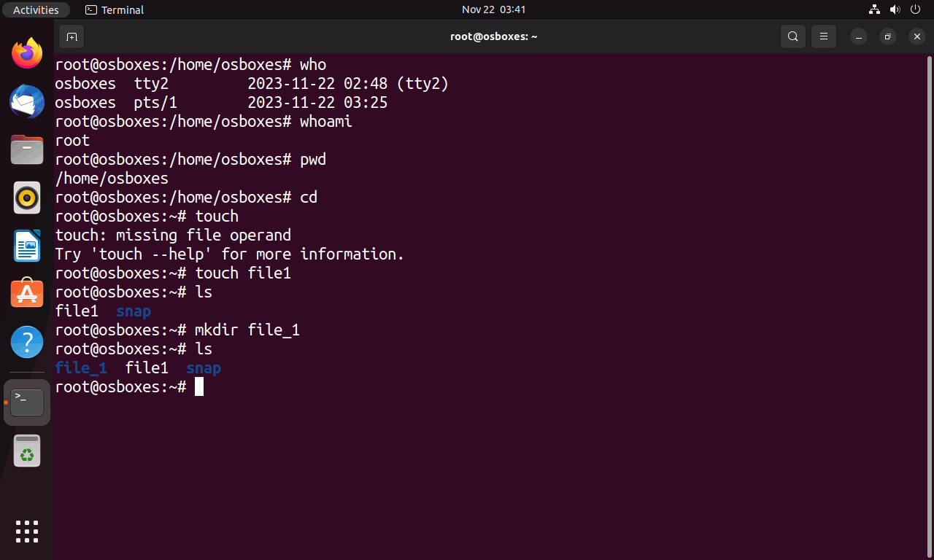Open Ubuntu Software store

click(x=27, y=293)
